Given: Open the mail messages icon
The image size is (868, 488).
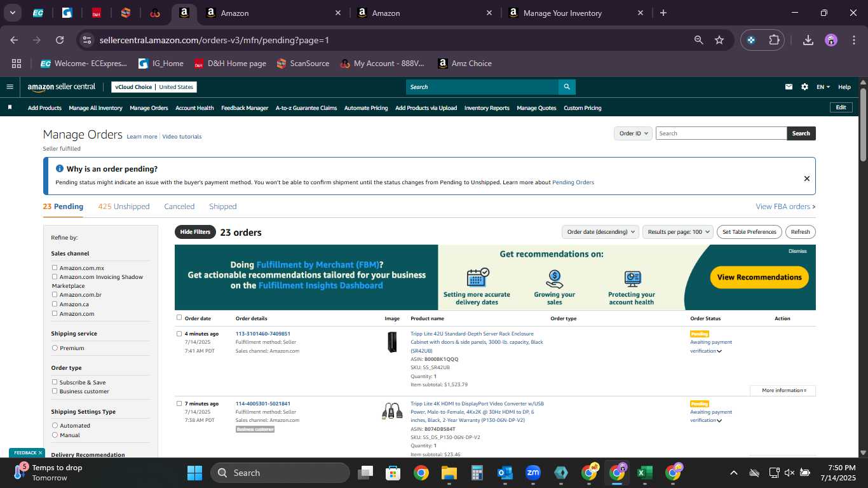Looking at the screenshot, I should pos(789,87).
